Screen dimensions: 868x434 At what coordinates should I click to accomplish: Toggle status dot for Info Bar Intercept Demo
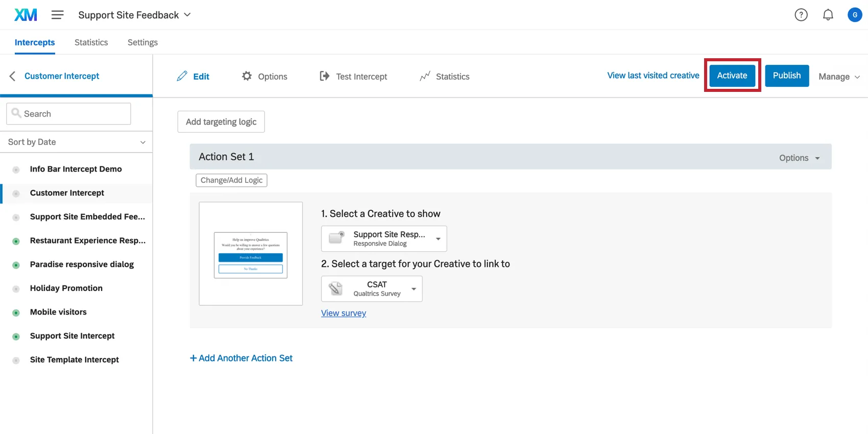16,170
